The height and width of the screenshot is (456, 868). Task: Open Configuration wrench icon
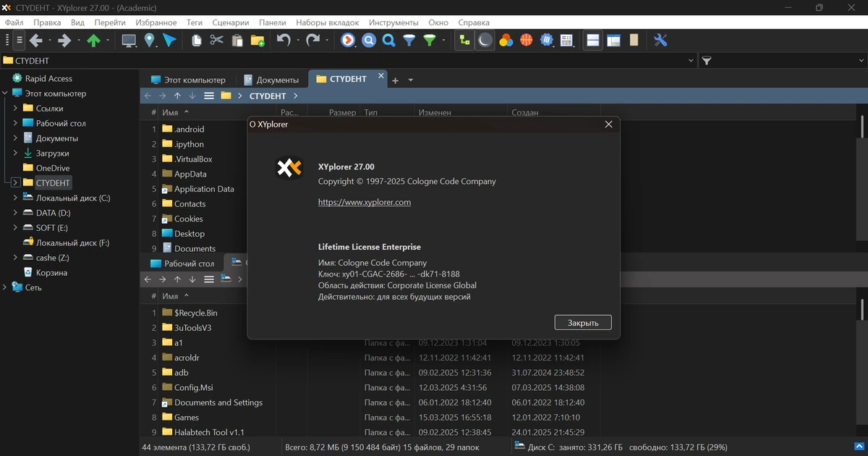660,41
